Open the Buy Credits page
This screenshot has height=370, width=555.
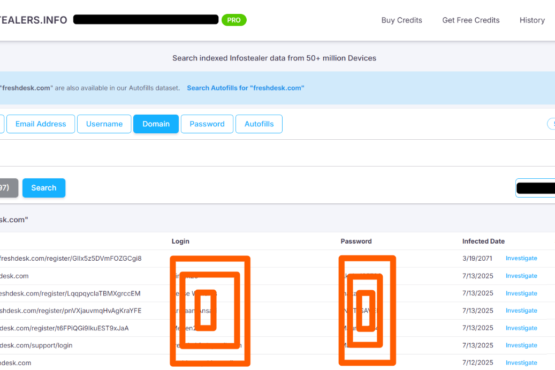401,20
